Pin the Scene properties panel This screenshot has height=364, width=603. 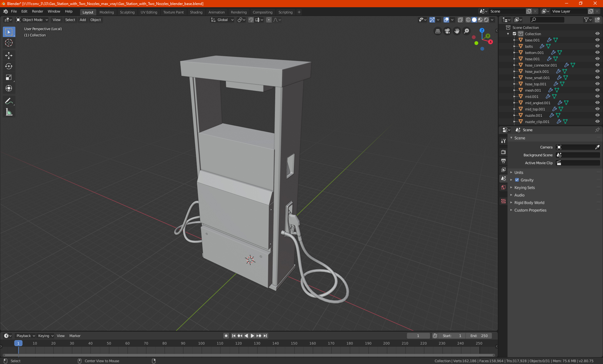pyautogui.click(x=597, y=130)
